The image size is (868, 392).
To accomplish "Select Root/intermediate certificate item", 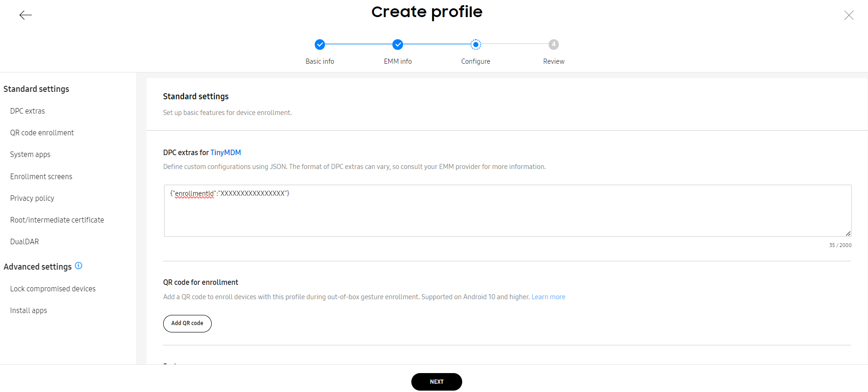I will click(x=57, y=220).
